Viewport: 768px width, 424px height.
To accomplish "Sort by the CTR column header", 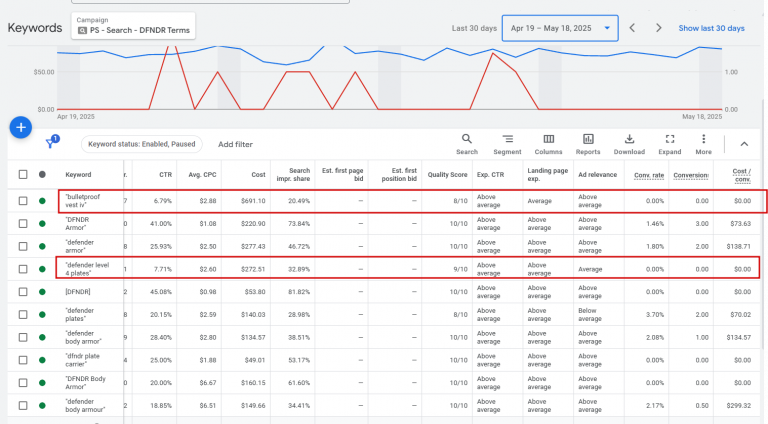I will coord(166,175).
